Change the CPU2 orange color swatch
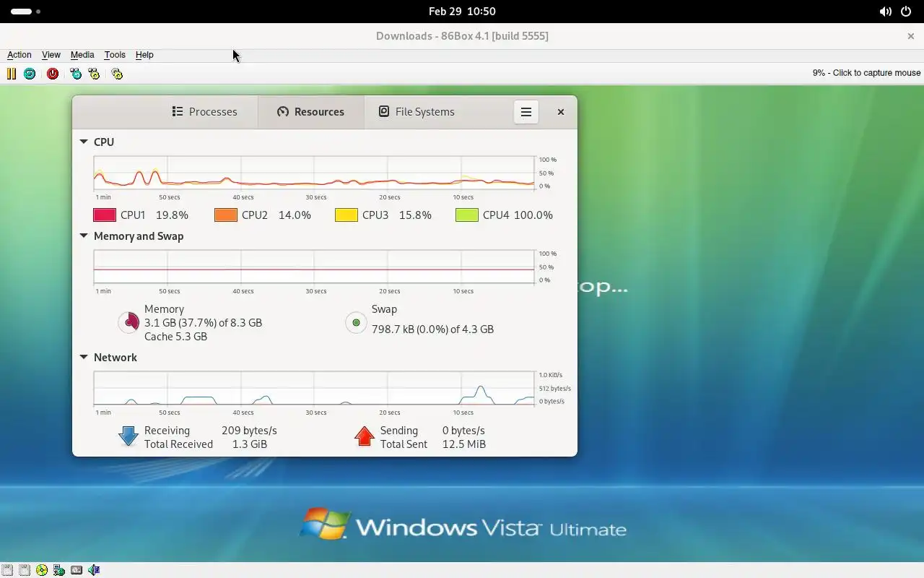The height and width of the screenshot is (578, 924). click(226, 215)
